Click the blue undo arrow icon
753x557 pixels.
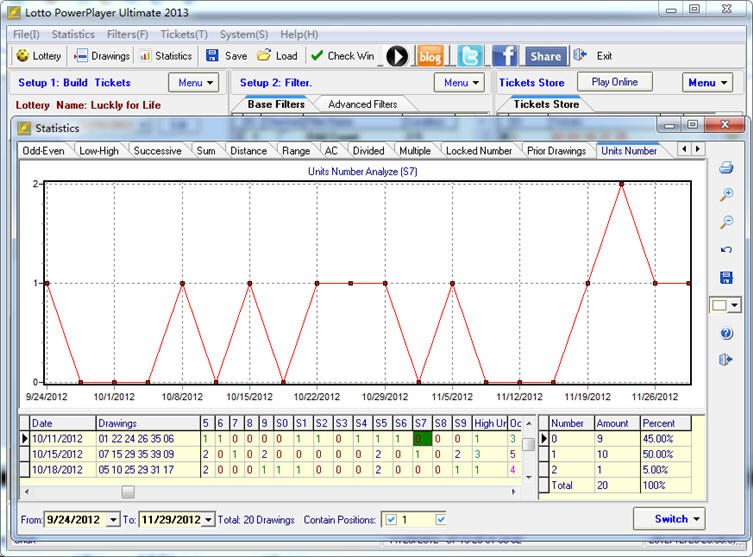(726, 250)
